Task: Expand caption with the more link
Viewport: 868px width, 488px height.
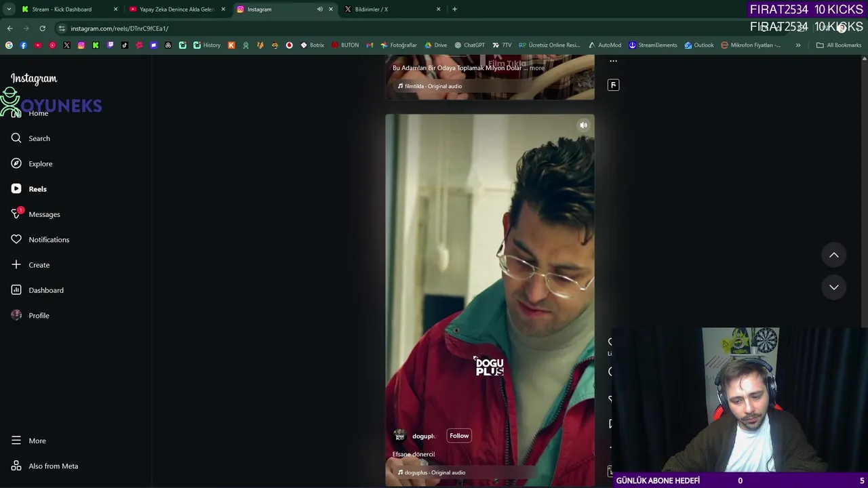Action: pyautogui.click(x=537, y=68)
